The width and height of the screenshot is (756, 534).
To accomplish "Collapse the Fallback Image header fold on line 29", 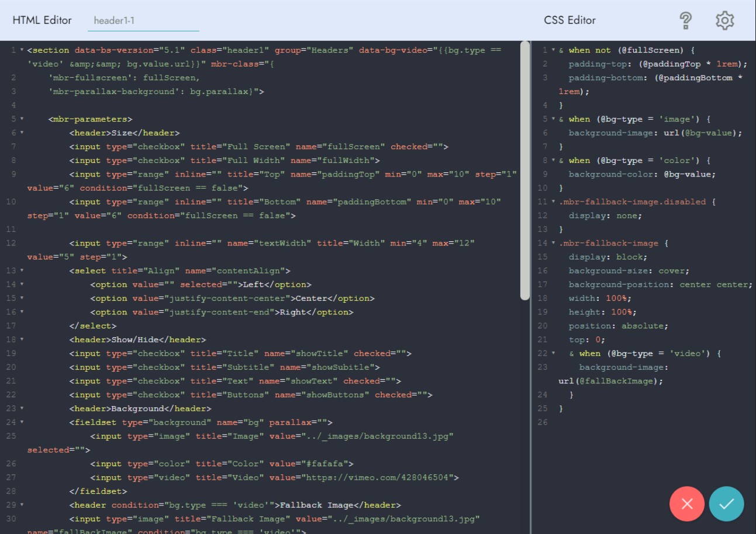I will pyautogui.click(x=22, y=505).
